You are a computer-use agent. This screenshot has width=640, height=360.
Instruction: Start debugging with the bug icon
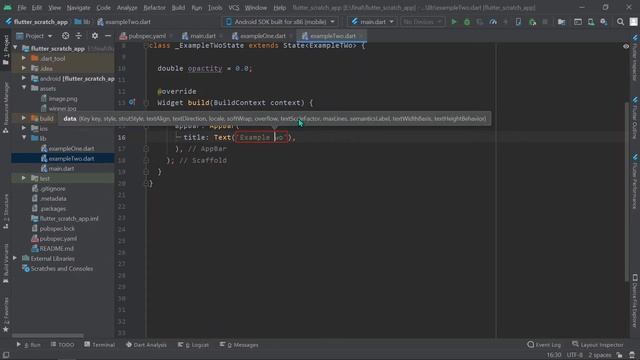467,22
